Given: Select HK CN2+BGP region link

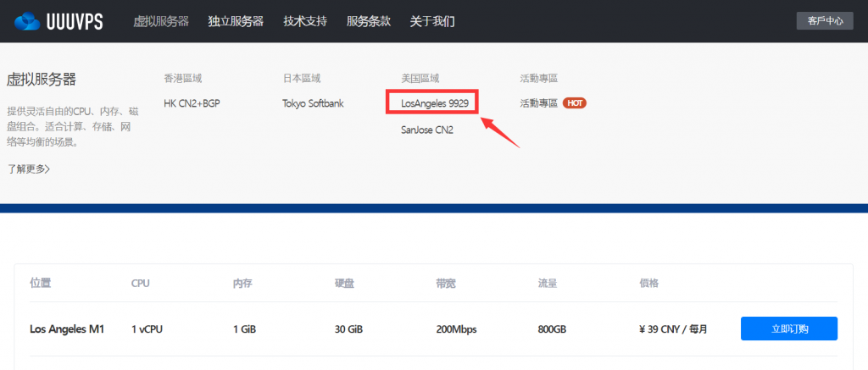Looking at the screenshot, I should click(x=192, y=103).
